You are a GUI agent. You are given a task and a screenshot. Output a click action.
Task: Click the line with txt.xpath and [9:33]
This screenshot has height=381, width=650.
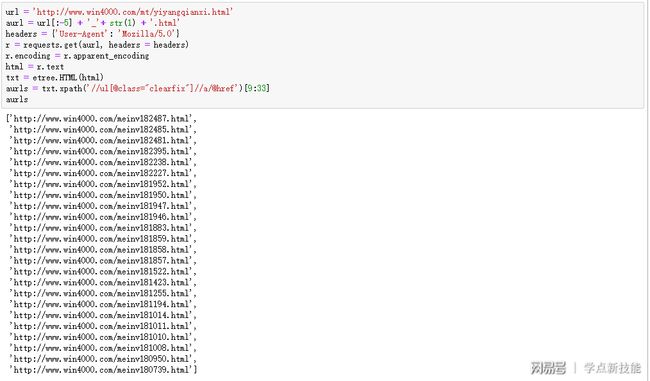point(138,88)
